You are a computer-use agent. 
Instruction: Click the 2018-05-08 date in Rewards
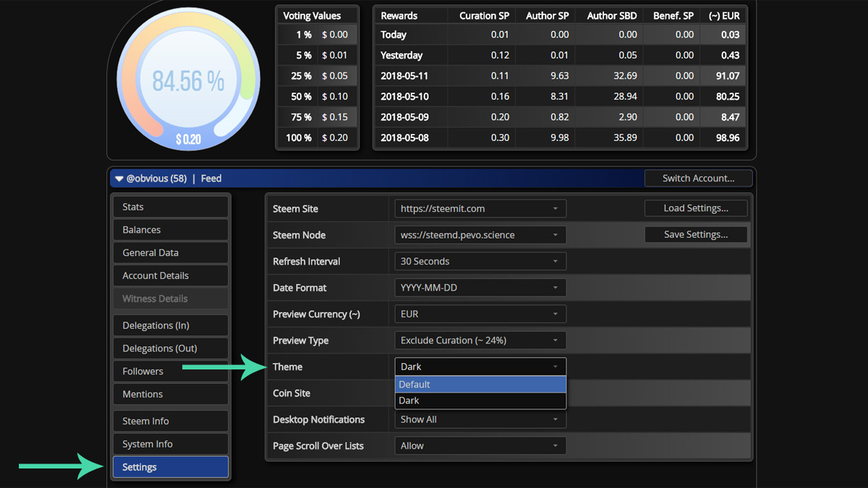click(404, 137)
